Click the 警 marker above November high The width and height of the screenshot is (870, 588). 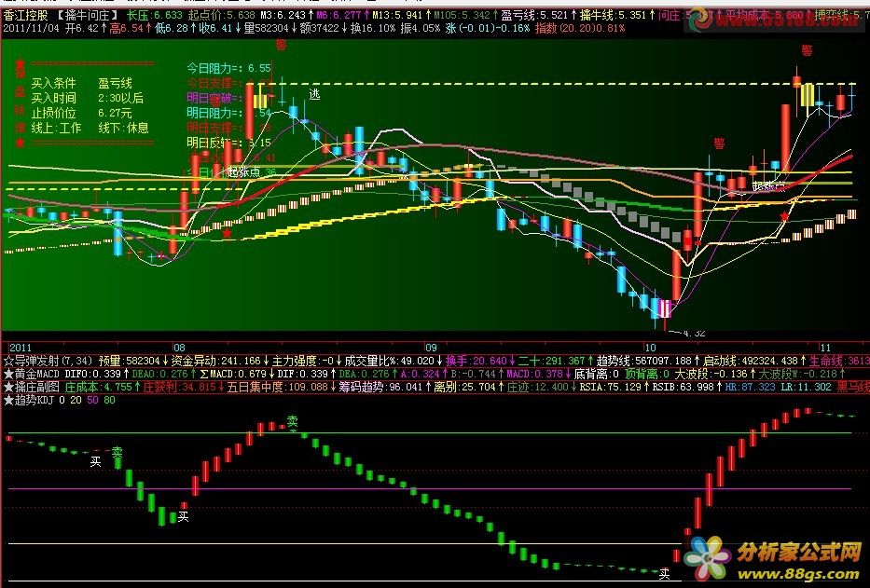pyautogui.click(x=807, y=50)
